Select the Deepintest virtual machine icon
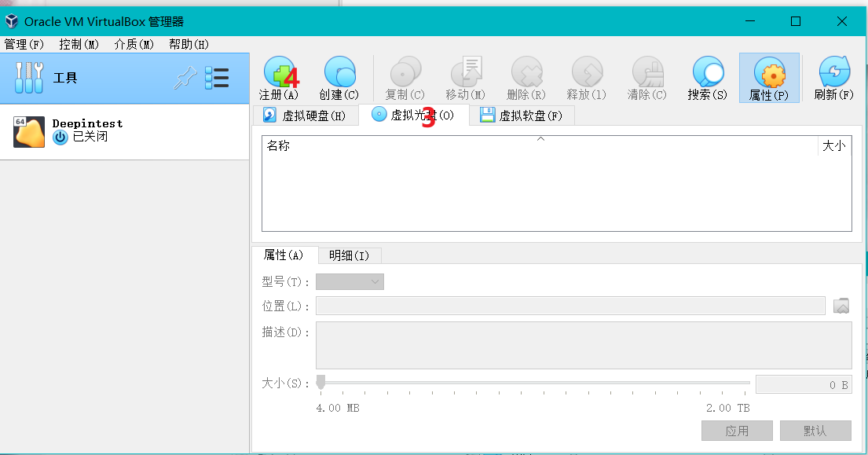The height and width of the screenshot is (455, 868). tap(29, 132)
